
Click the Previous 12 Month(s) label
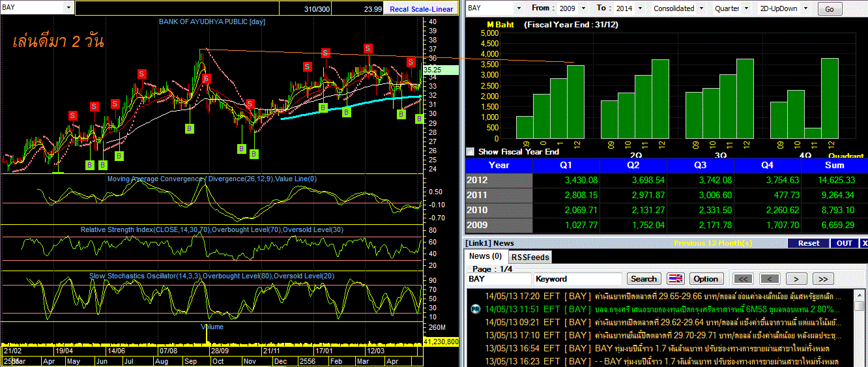(x=712, y=243)
